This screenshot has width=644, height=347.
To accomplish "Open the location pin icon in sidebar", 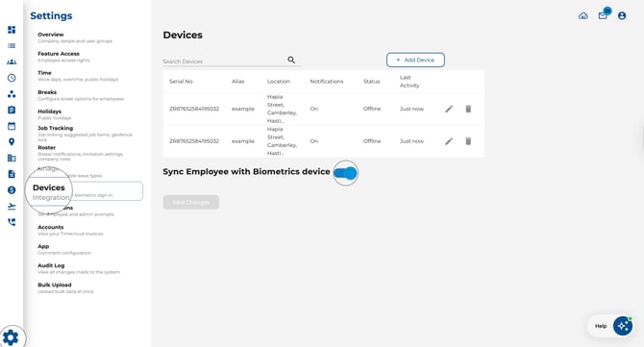I will [x=12, y=142].
